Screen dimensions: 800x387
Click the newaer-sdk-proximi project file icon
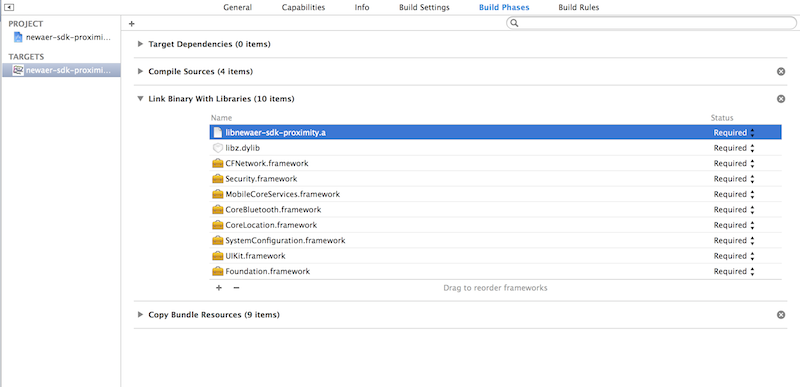[18, 37]
